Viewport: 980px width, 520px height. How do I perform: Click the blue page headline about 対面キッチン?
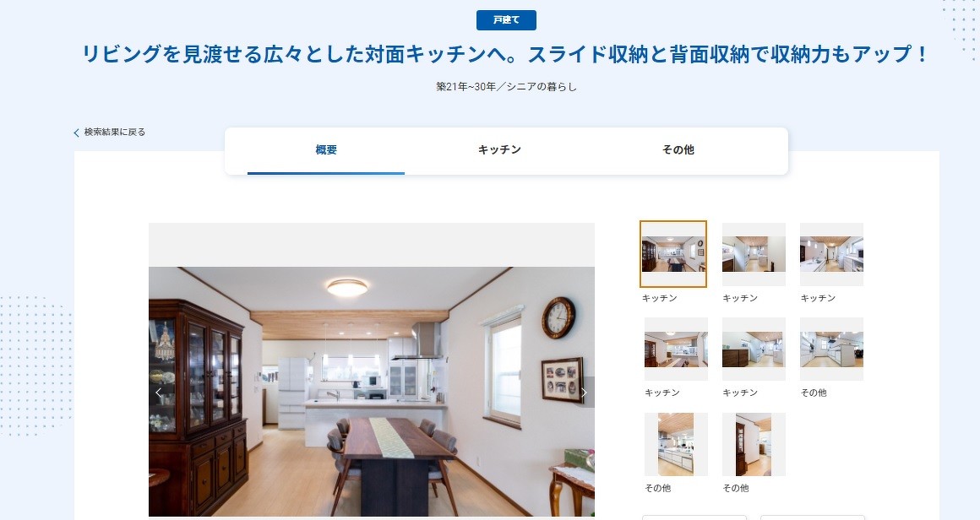click(506, 54)
